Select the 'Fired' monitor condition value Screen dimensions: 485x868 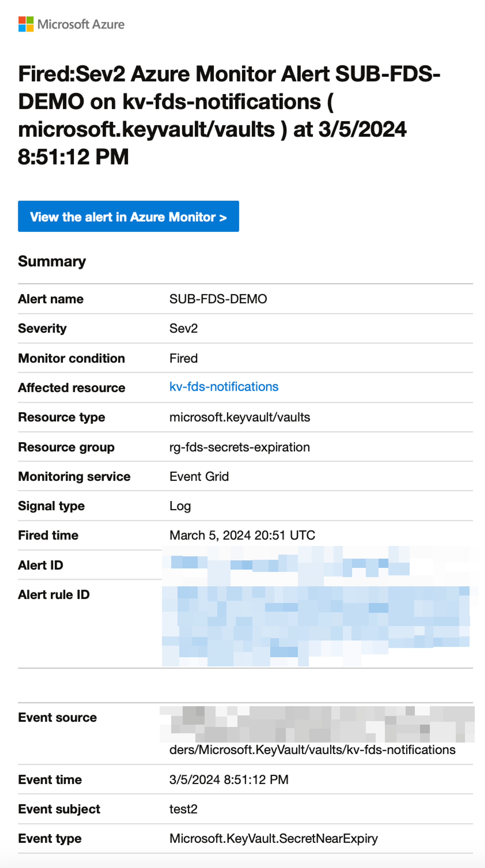[183, 358]
